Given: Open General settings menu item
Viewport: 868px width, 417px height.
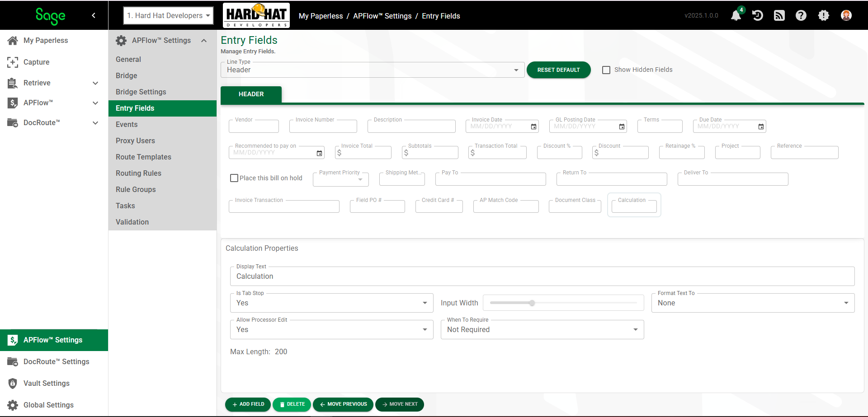Looking at the screenshot, I should click(162, 59).
